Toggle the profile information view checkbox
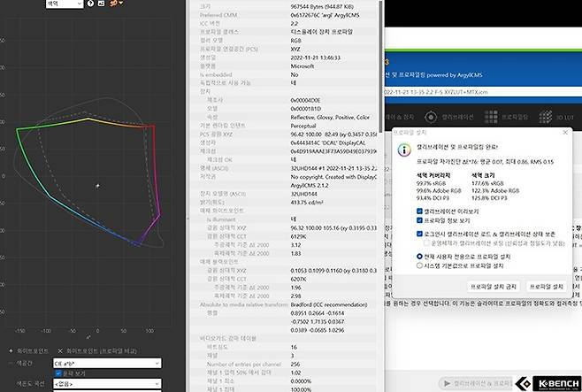This screenshot has width=582, height=392. click(419, 221)
